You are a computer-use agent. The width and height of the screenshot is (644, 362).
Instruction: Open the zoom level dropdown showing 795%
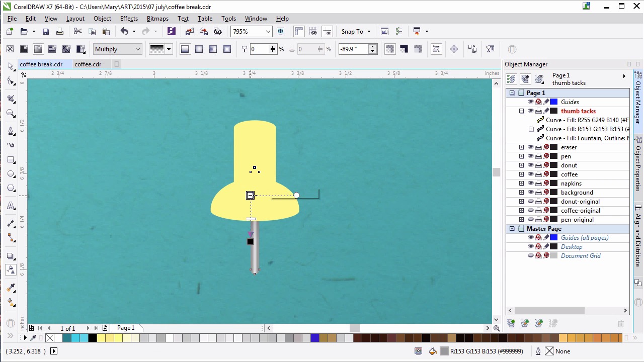pos(268,32)
